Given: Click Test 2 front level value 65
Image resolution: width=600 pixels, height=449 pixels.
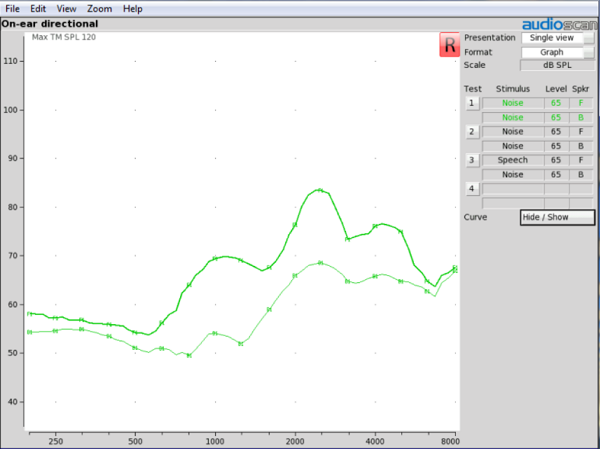Looking at the screenshot, I should click(556, 132).
